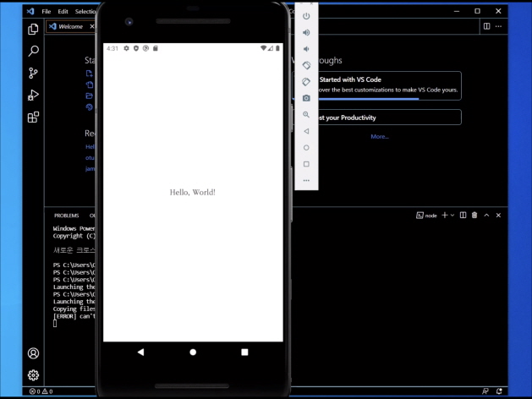Tap the Android home navigation button
This screenshot has height=399, width=532.
point(193,353)
